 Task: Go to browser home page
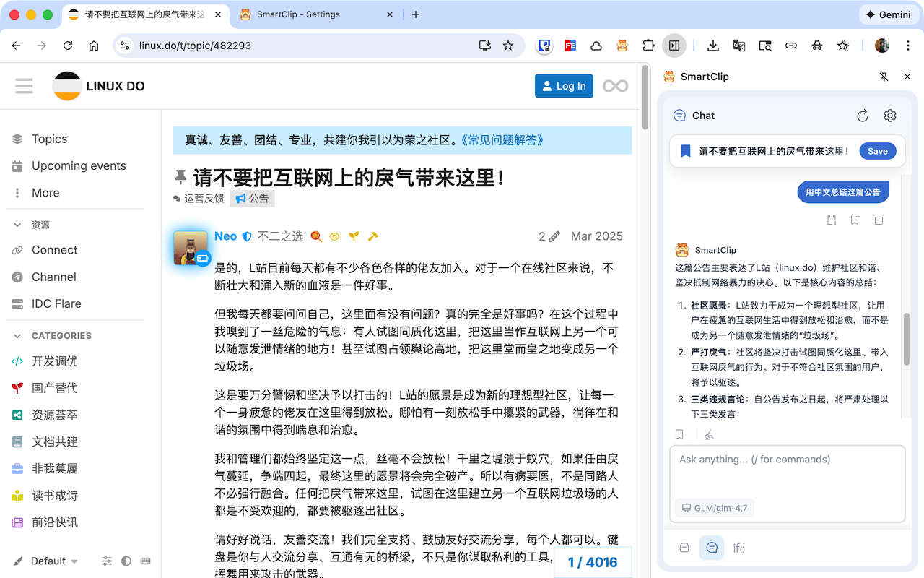pyautogui.click(x=94, y=46)
